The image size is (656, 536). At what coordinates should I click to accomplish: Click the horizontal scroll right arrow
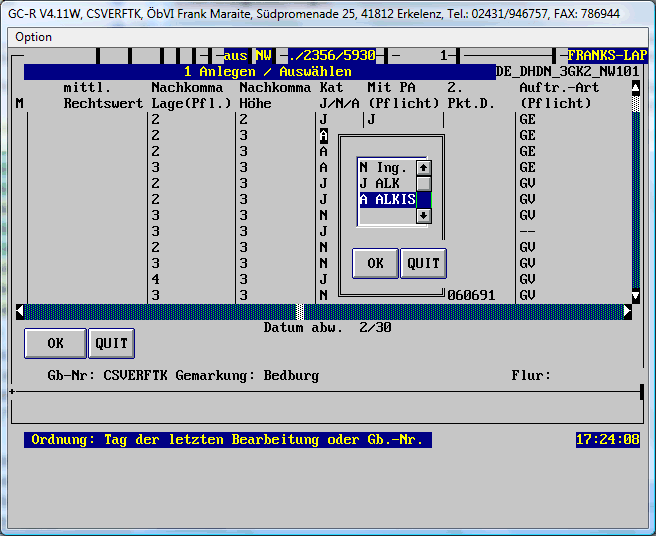pyautogui.click(x=628, y=312)
